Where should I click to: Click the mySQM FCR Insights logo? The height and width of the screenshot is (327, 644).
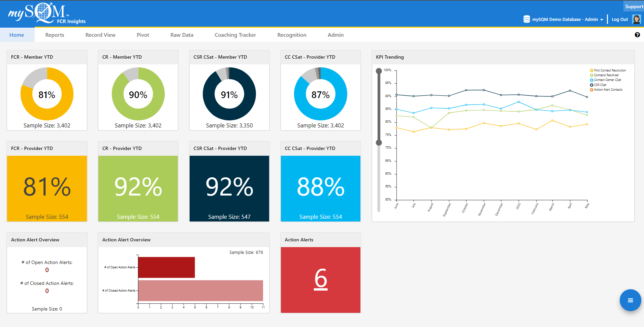pos(44,13)
